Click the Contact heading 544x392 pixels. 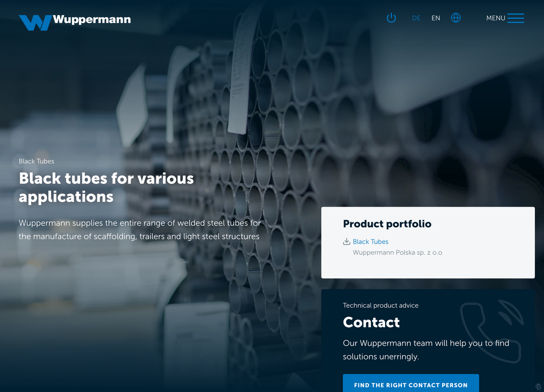372,322
